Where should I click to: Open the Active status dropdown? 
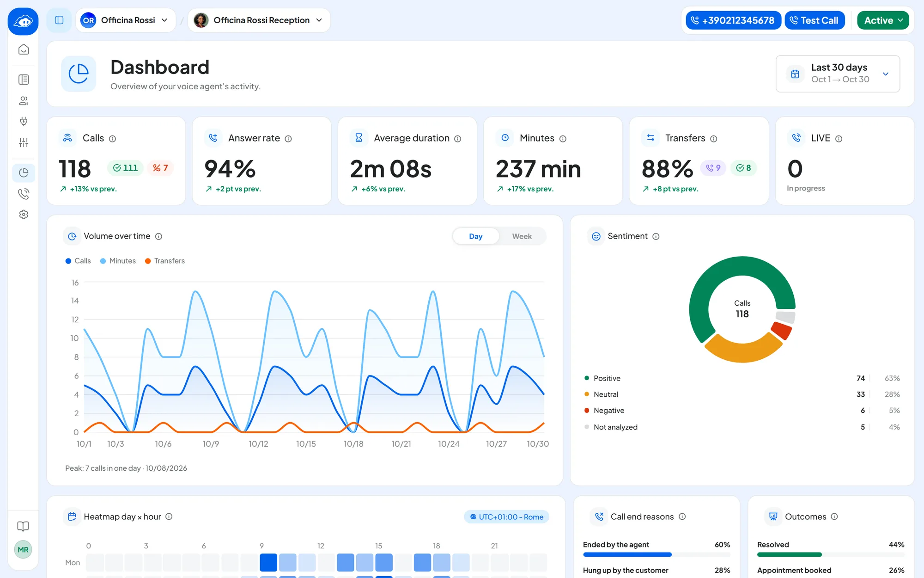[883, 20]
